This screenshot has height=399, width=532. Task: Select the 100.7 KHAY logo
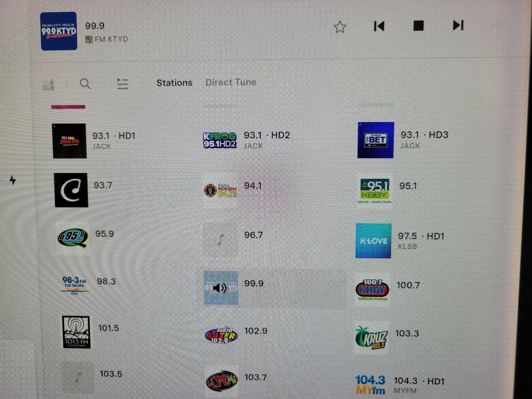[372, 290]
